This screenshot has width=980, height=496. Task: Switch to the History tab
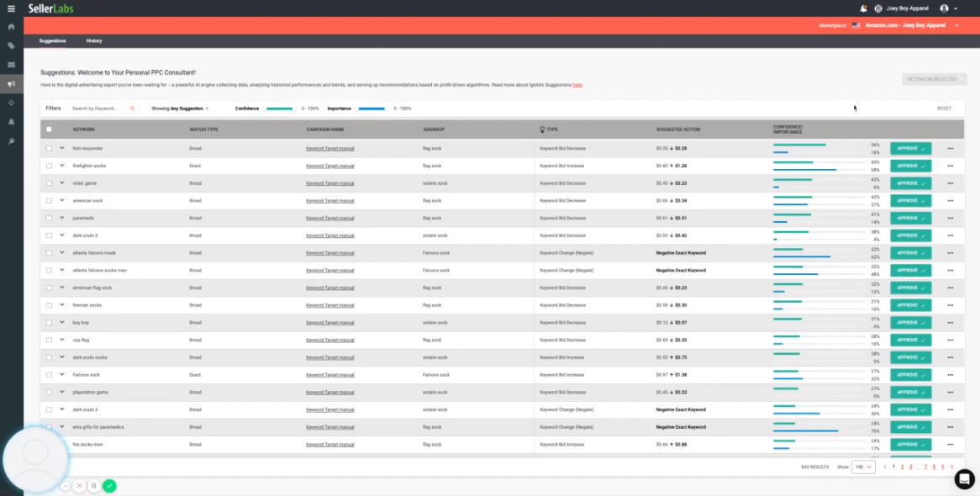click(x=93, y=40)
